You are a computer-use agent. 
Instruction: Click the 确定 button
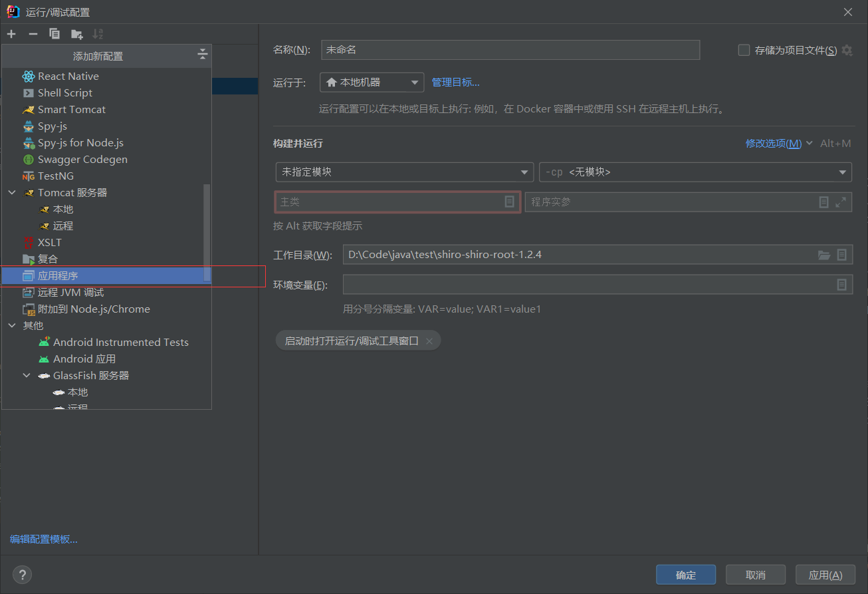click(686, 575)
